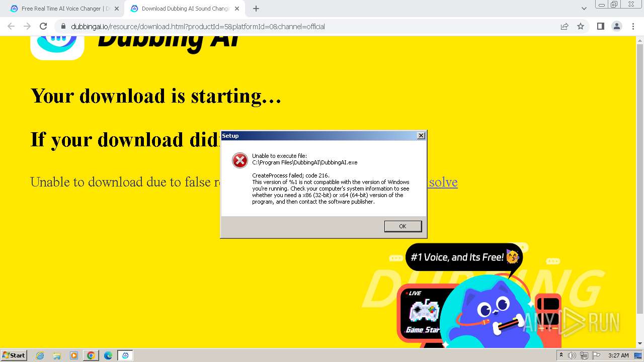This screenshot has width=644, height=362.
Task: Open the Windows Start menu
Action: [x=14, y=355]
